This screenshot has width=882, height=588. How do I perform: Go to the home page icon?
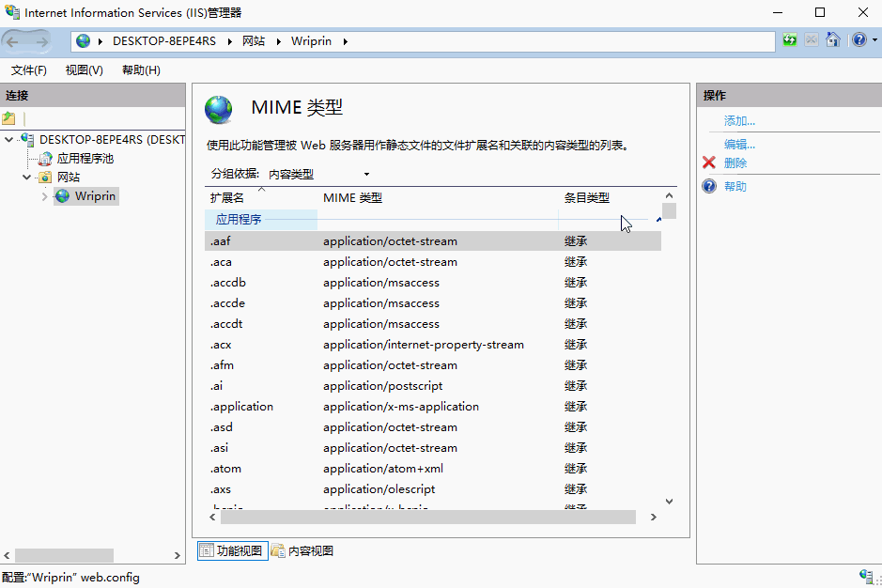click(832, 40)
